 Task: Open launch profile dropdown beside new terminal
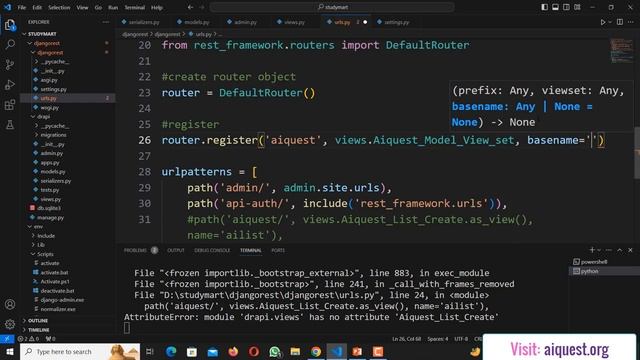click(x=599, y=250)
